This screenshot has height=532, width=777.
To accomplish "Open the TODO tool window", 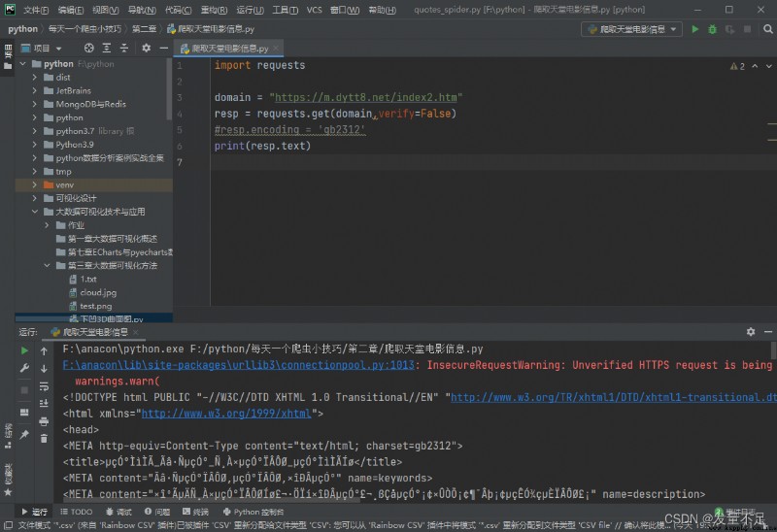I will [x=77, y=512].
